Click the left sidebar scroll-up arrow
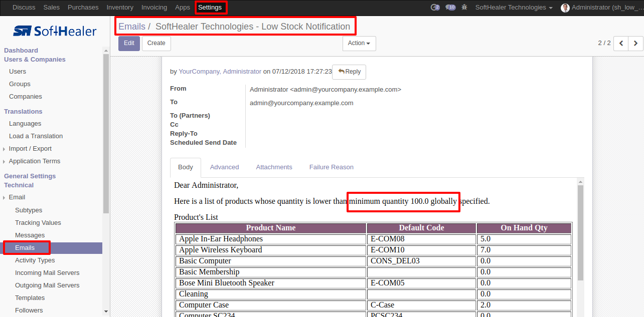 (106, 50)
